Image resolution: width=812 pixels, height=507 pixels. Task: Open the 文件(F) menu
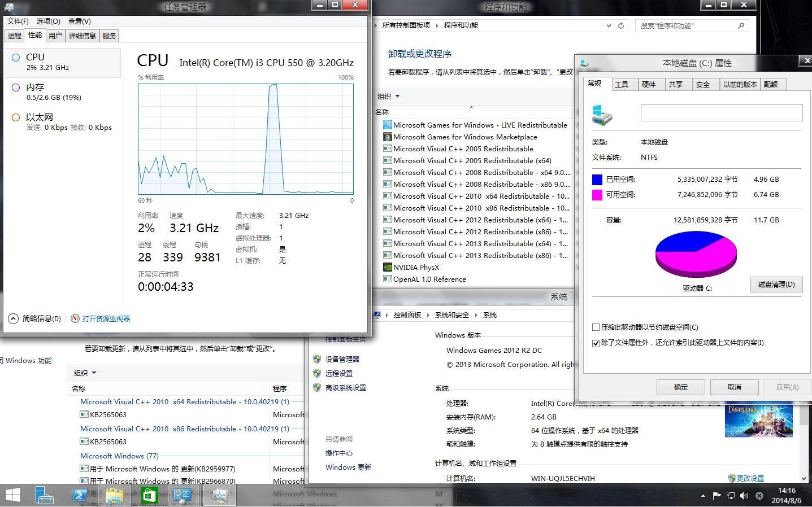(18, 21)
